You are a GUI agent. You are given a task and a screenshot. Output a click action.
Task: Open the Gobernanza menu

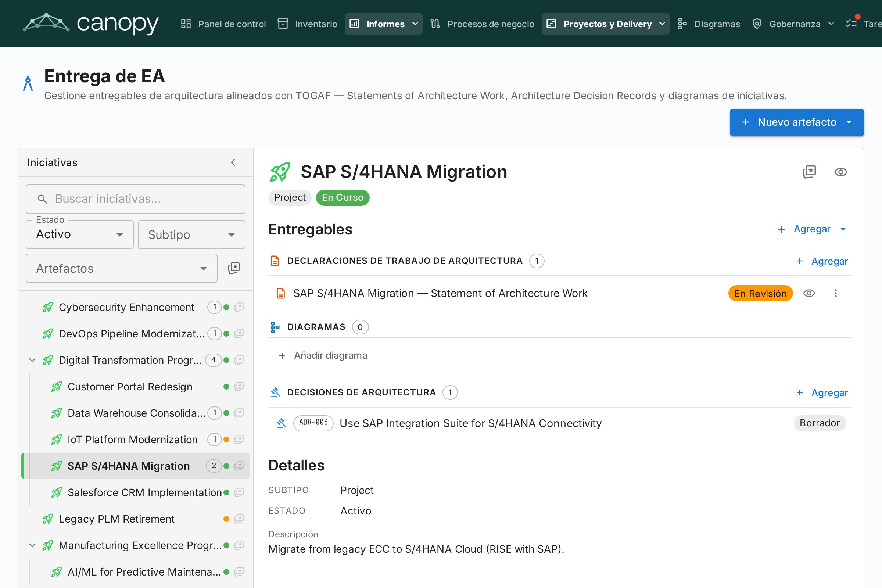[793, 24]
